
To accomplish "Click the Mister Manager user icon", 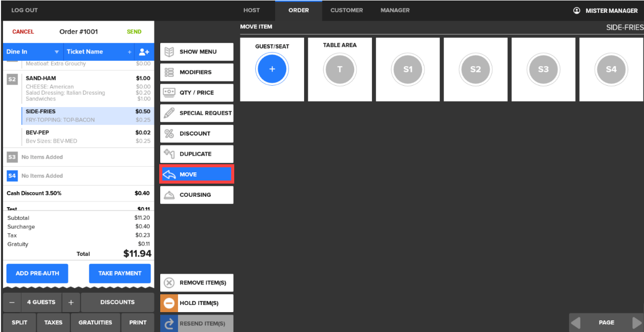I will pos(577,10).
